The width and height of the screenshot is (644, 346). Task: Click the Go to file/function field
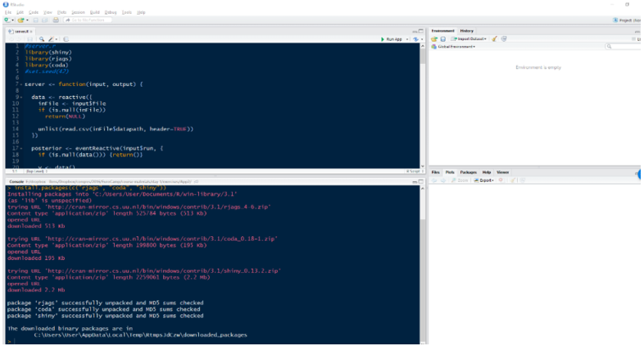88,20
